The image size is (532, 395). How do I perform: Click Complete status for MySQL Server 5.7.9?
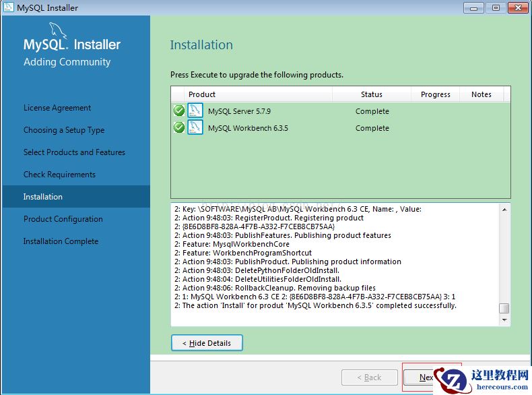coord(372,111)
